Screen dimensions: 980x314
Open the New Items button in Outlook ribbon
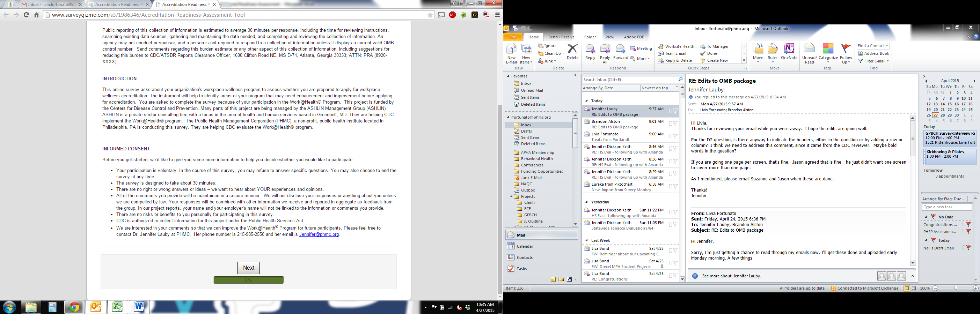[526, 54]
